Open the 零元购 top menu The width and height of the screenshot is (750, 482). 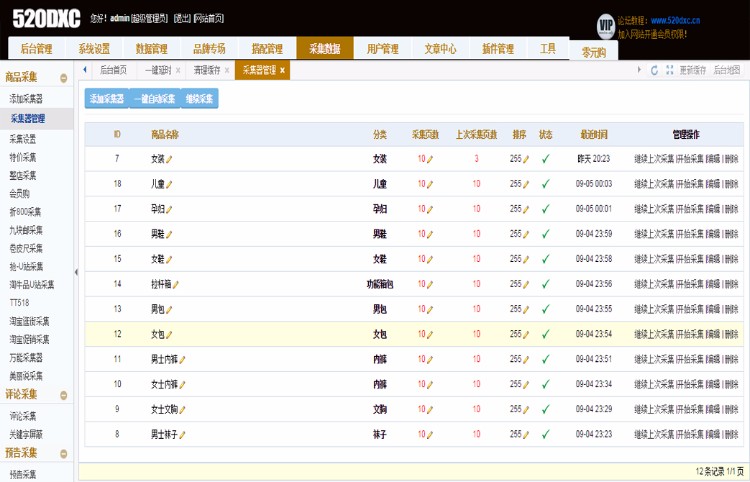pos(594,52)
